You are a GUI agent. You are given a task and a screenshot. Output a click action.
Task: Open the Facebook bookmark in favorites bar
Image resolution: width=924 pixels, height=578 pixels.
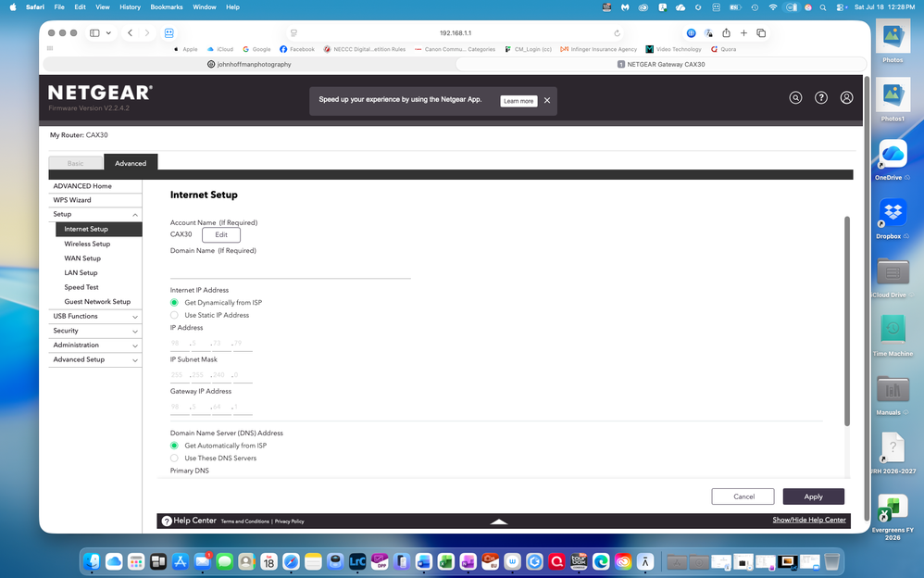[297, 49]
